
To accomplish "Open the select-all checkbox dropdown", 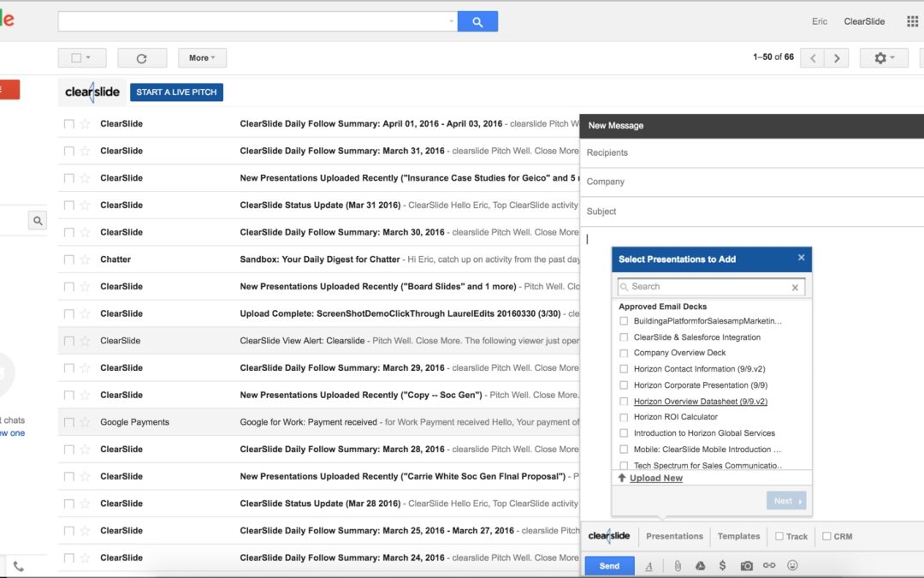I will (82, 58).
